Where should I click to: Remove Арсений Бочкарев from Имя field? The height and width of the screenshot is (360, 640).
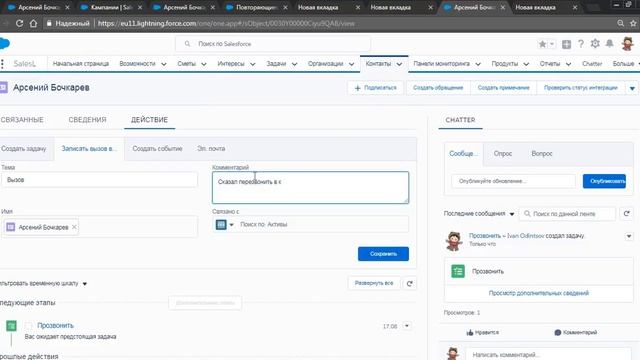tap(74, 227)
